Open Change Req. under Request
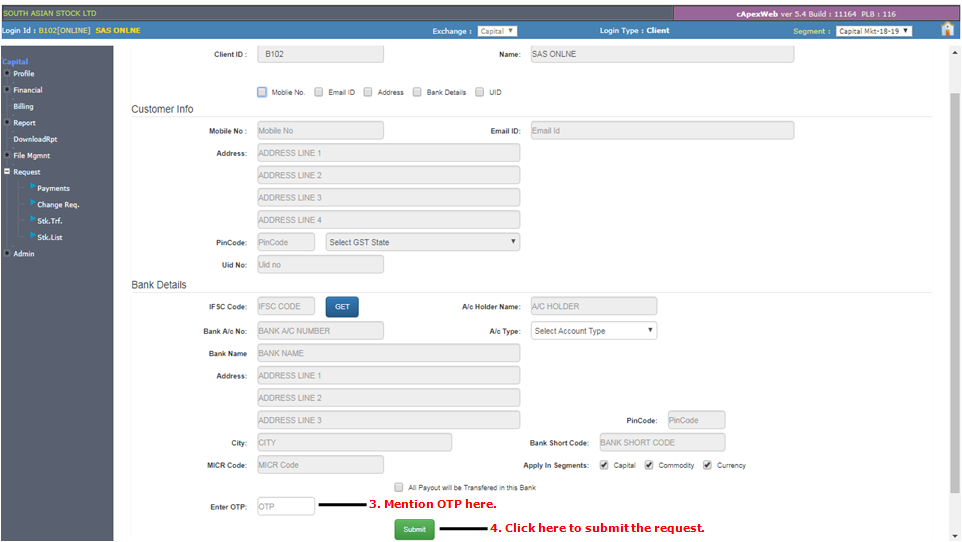This screenshot has height=542, width=962. point(58,204)
